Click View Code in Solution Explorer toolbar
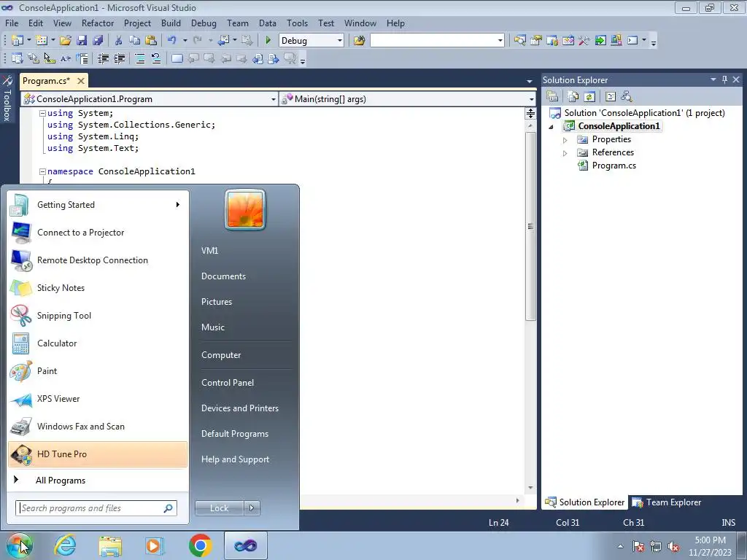Screen dimensions: 747x560 pos(611,97)
